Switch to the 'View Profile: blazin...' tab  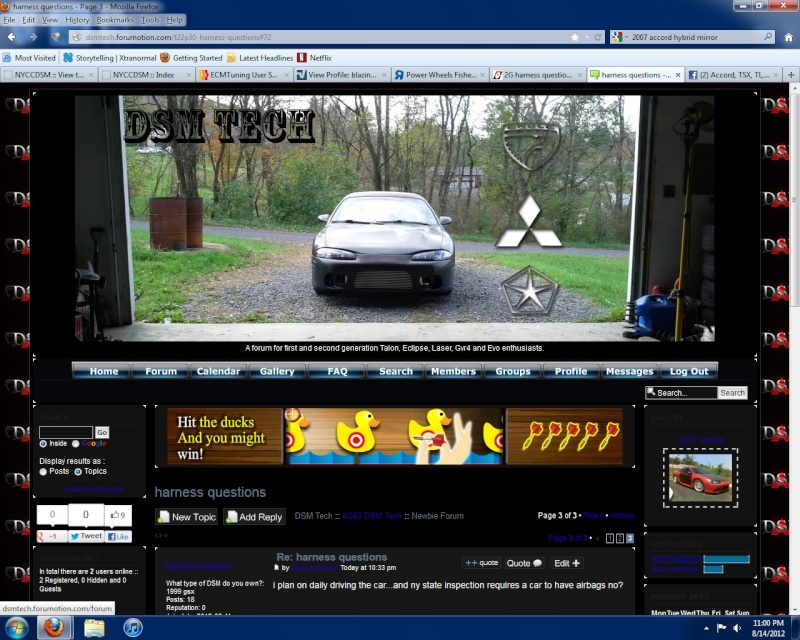(342, 75)
